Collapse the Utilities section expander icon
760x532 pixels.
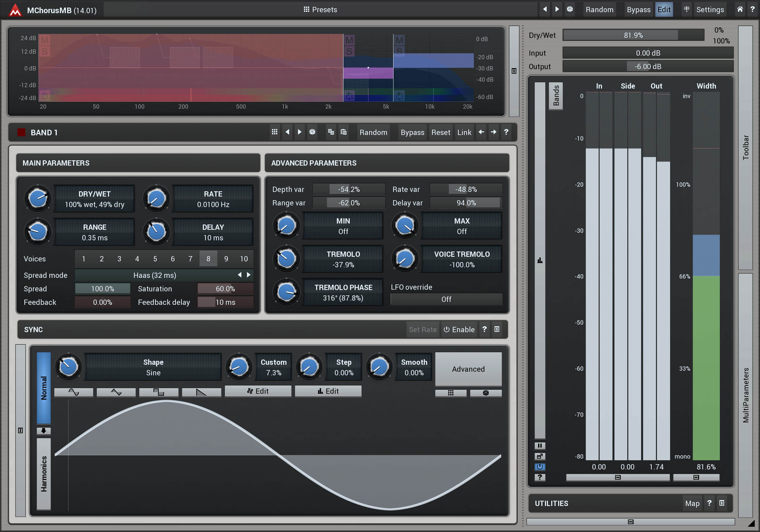[x=722, y=503]
